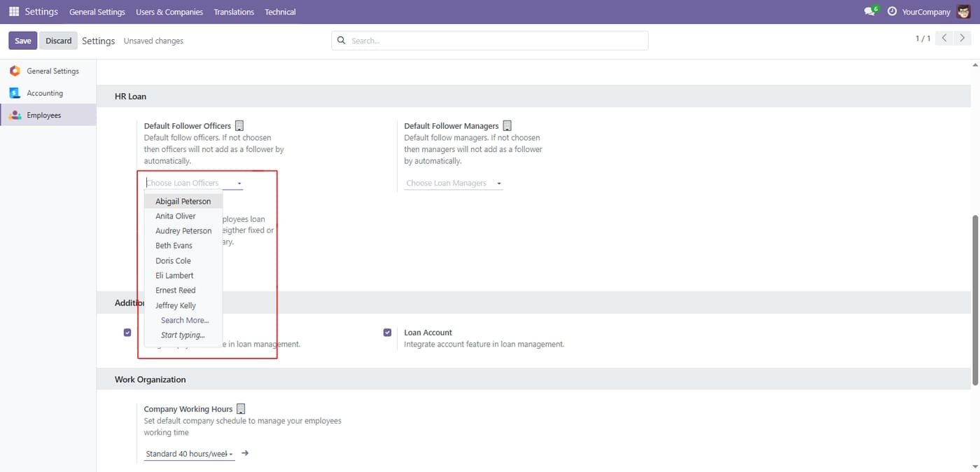Viewport: 980px width, 472px height.
Task: Click company icon beside Company Working Hours
Action: 241,409
